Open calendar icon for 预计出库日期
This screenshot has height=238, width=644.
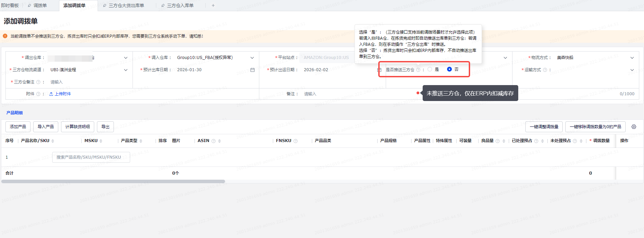pyautogui.click(x=253, y=70)
